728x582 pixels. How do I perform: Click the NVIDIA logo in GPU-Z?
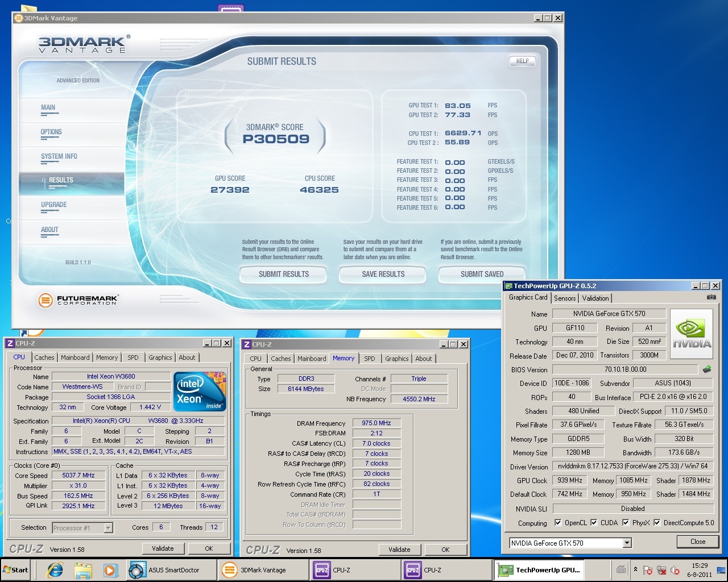point(692,334)
